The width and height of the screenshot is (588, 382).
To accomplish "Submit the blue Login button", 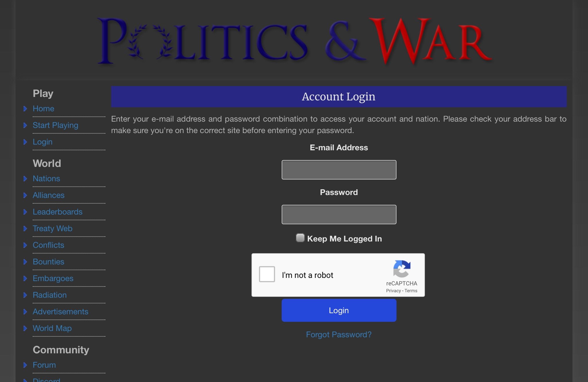I will pyautogui.click(x=339, y=310).
